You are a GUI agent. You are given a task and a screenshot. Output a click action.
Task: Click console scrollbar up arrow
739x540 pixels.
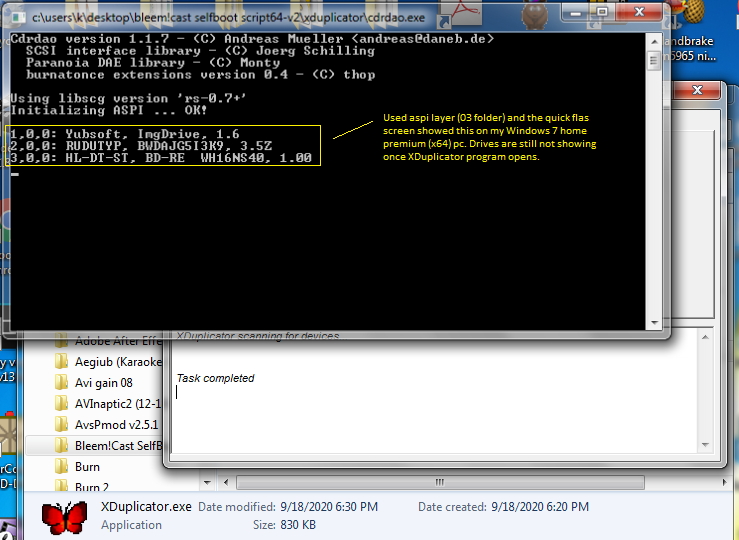(654, 41)
